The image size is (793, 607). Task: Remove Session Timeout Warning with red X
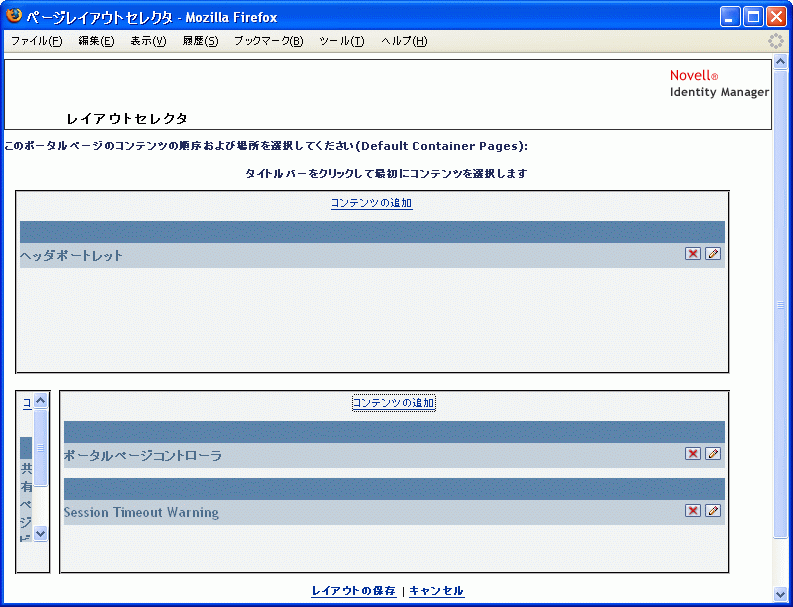pos(692,510)
